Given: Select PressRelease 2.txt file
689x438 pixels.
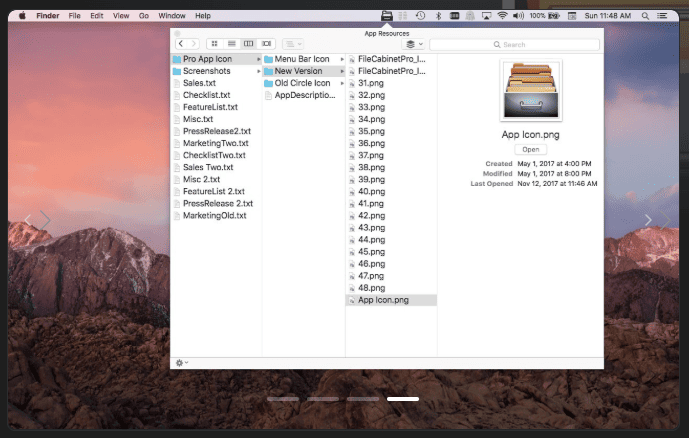Looking at the screenshot, I should (x=216, y=203).
